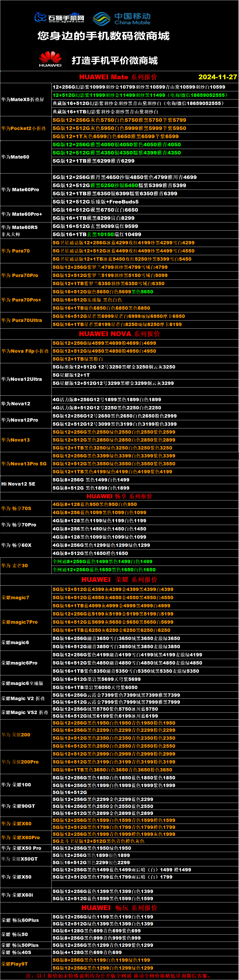Select the 华为Nova12Ultra model cell
Viewport: 239px width, 980px height.
pyautogui.click(x=26, y=379)
